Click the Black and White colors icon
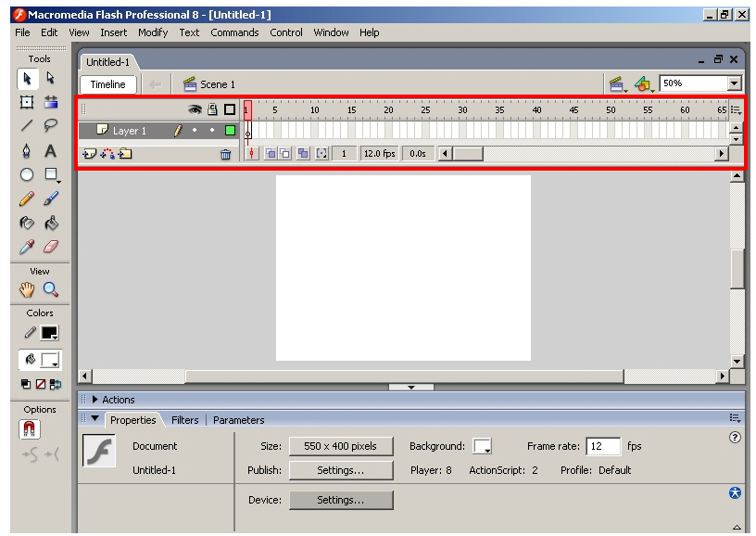This screenshot has height=536, width=756. point(26,384)
